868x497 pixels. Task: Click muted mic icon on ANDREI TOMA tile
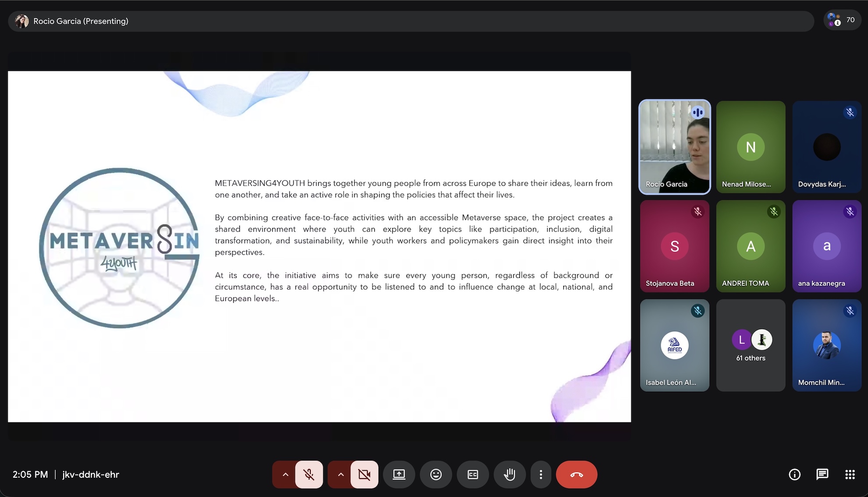click(x=774, y=212)
